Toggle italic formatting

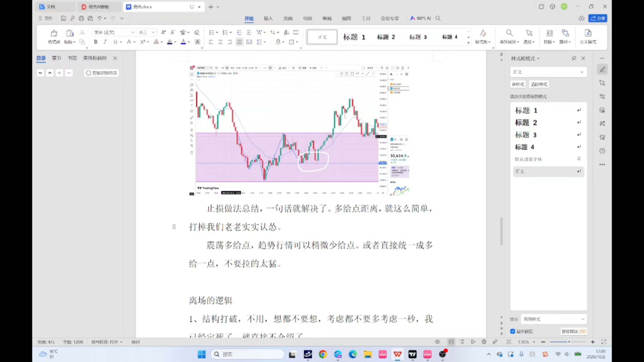(x=105, y=42)
